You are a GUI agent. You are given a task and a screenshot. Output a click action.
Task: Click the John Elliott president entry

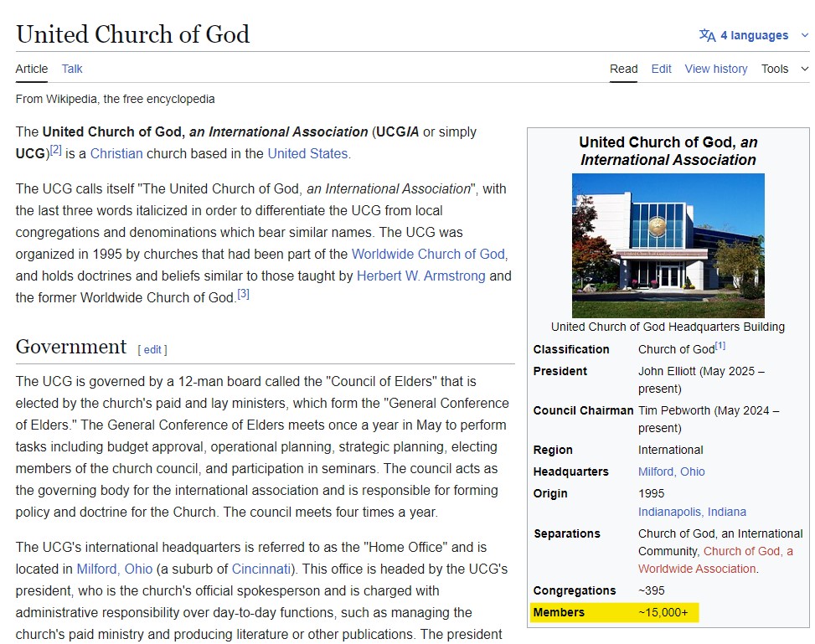(701, 380)
